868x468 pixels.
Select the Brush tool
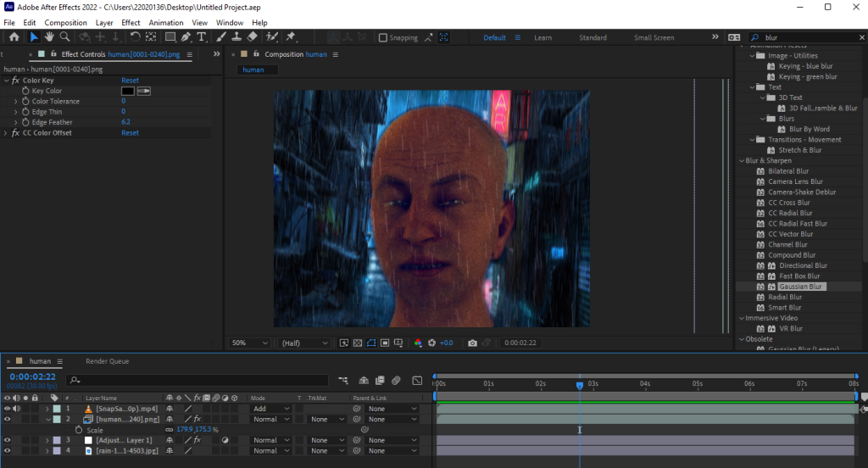(221, 37)
